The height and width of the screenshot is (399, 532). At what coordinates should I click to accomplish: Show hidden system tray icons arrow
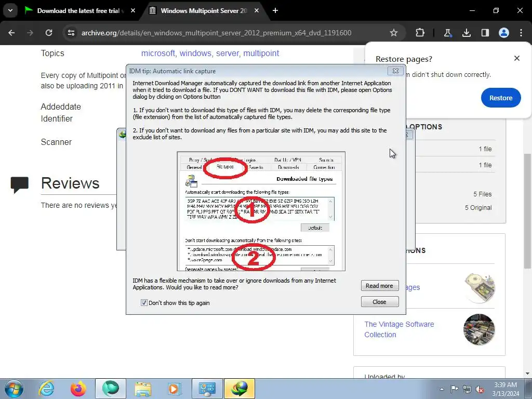click(442, 389)
